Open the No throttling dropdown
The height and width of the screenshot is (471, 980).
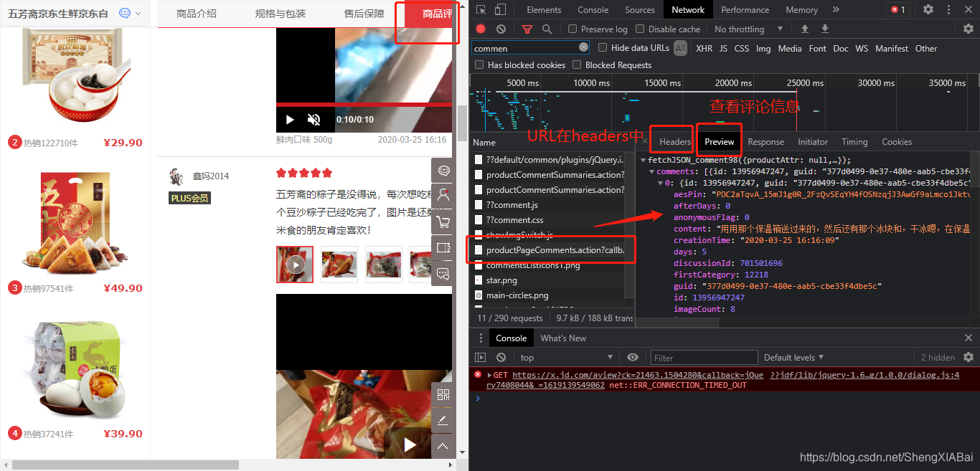pyautogui.click(x=748, y=29)
